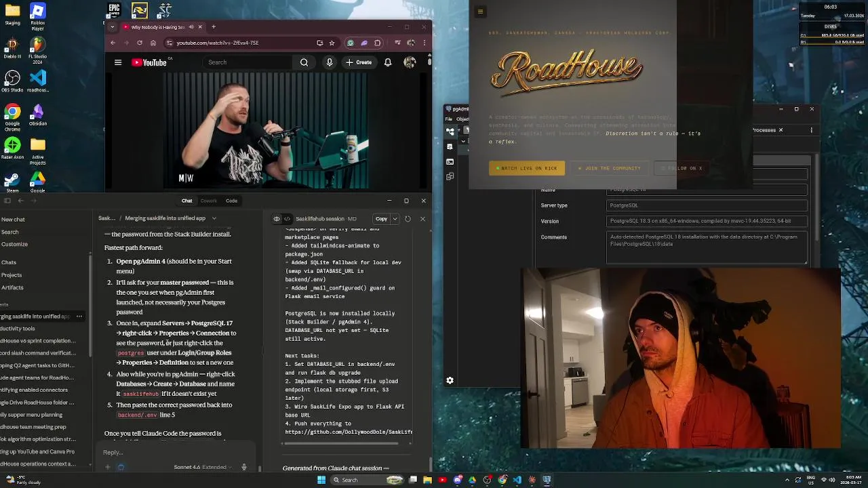Open Epic Games desktop shortcut
The width and height of the screenshot is (868, 488).
[x=115, y=10]
